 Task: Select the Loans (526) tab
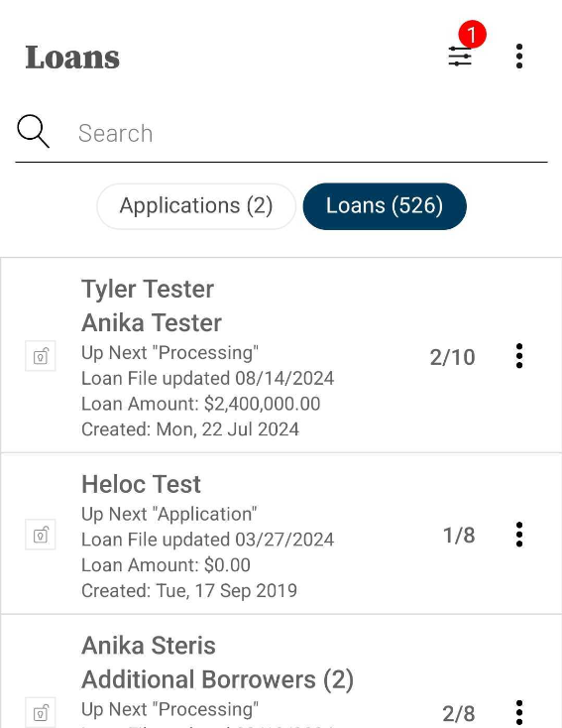click(x=385, y=206)
